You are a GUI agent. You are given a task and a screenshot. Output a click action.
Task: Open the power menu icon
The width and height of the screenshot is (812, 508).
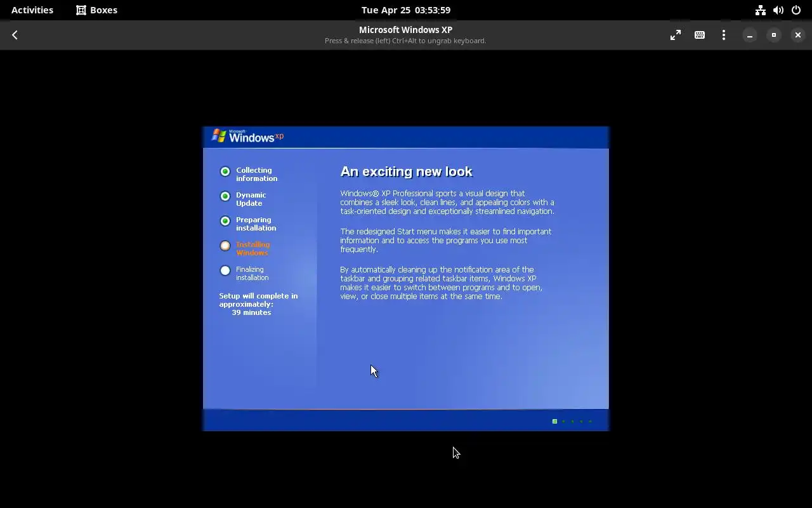coord(796,10)
